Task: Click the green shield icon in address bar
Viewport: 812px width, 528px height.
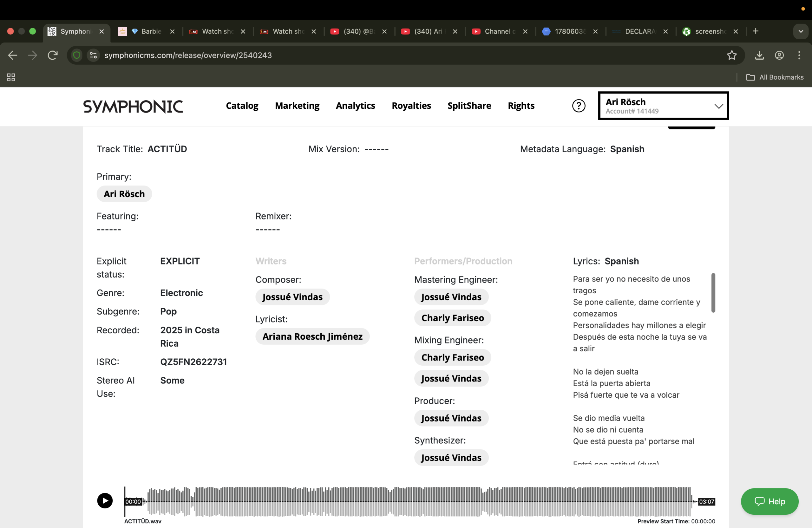Action: 77,55
